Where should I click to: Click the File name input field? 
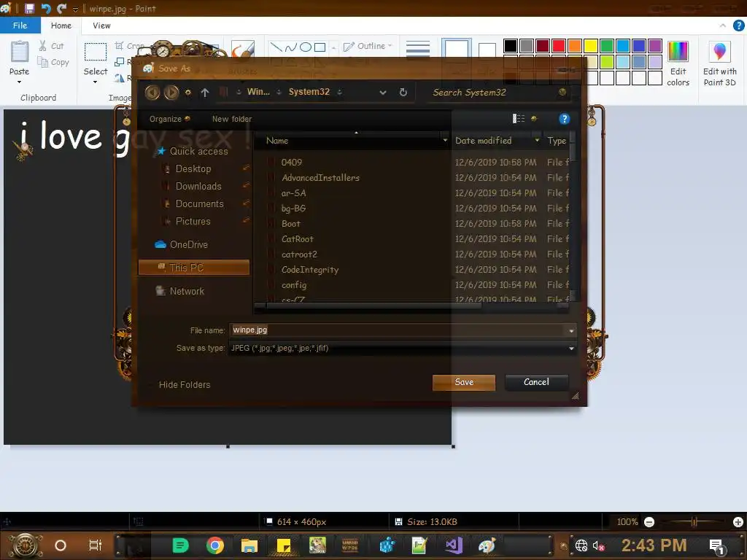click(x=397, y=330)
